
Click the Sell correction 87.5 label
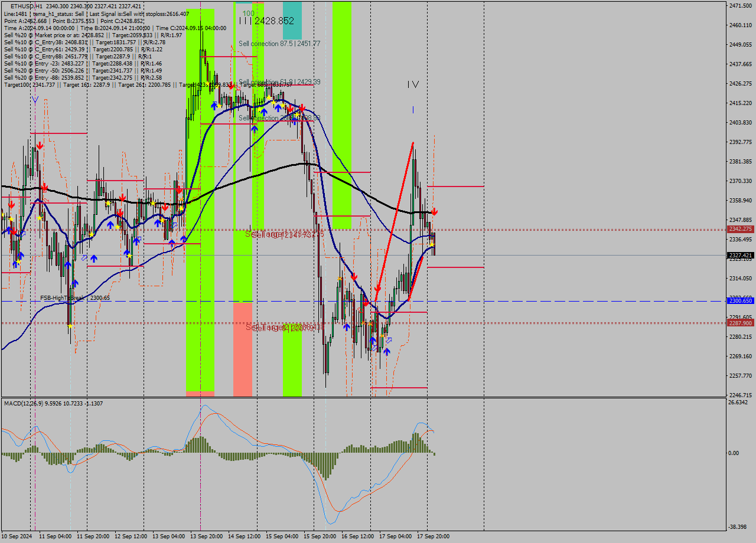coord(279,44)
